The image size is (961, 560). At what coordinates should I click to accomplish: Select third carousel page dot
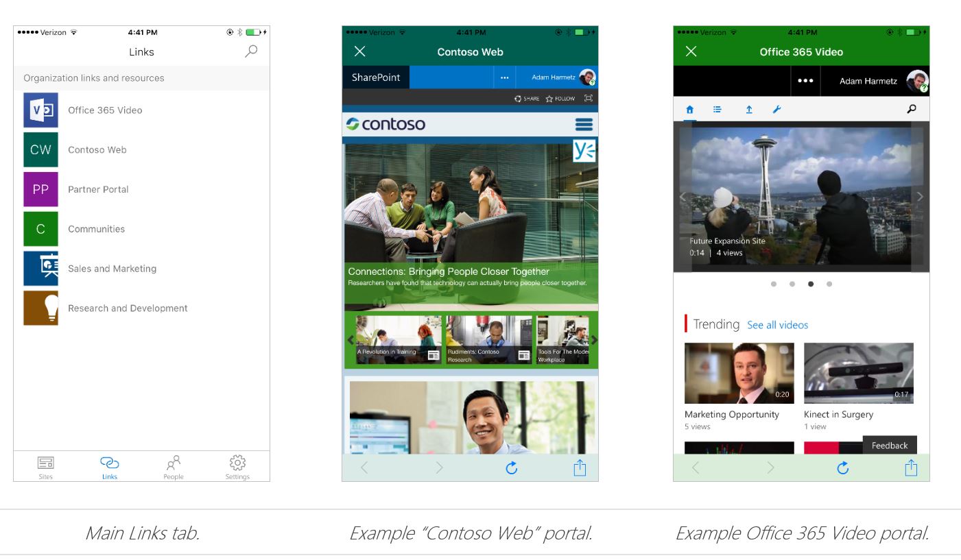point(811,283)
